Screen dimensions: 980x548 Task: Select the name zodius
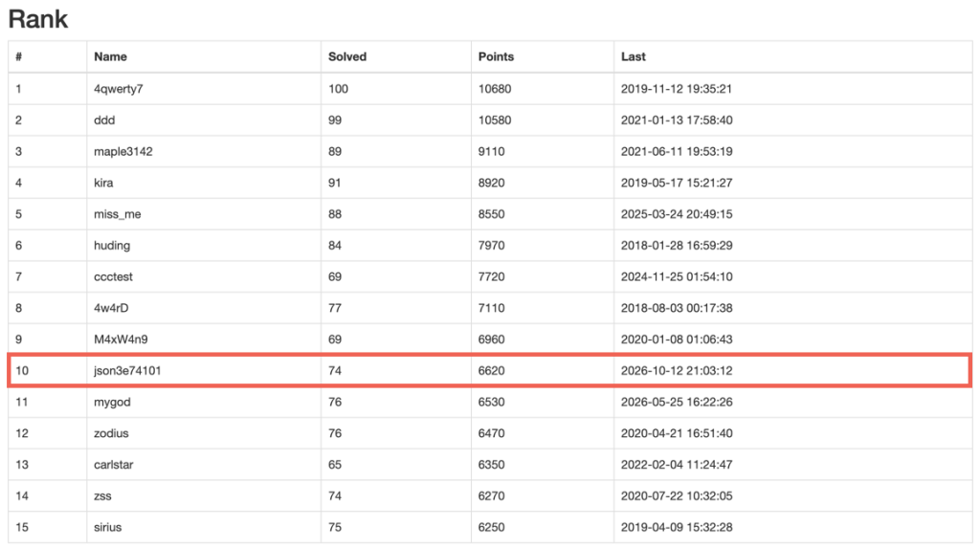pos(111,433)
